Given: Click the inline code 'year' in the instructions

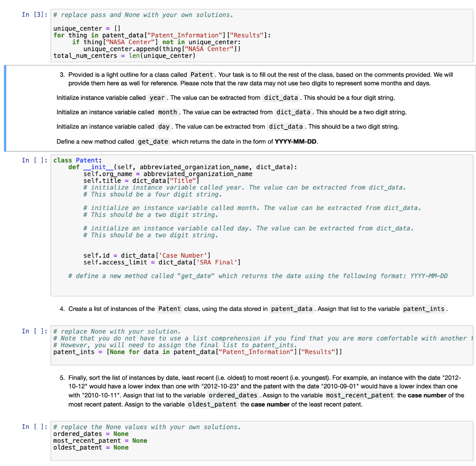Looking at the screenshot, I should pyautogui.click(x=157, y=98).
